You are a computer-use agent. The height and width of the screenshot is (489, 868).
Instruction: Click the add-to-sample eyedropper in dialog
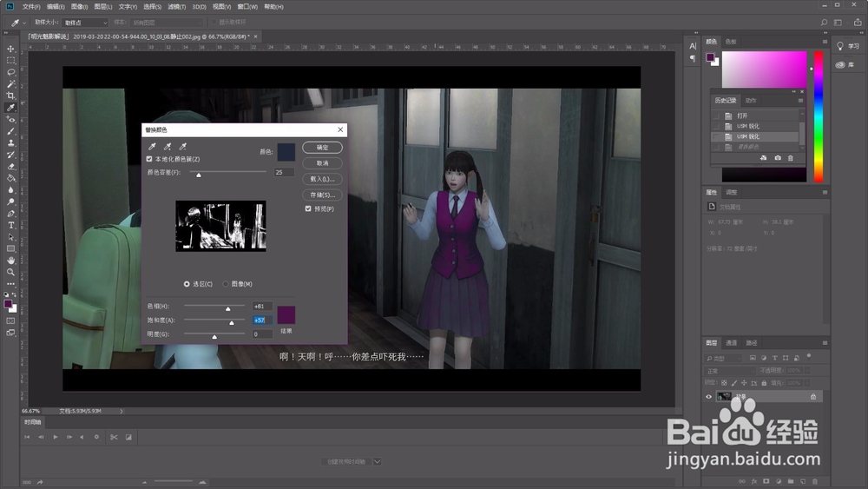(x=168, y=147)
